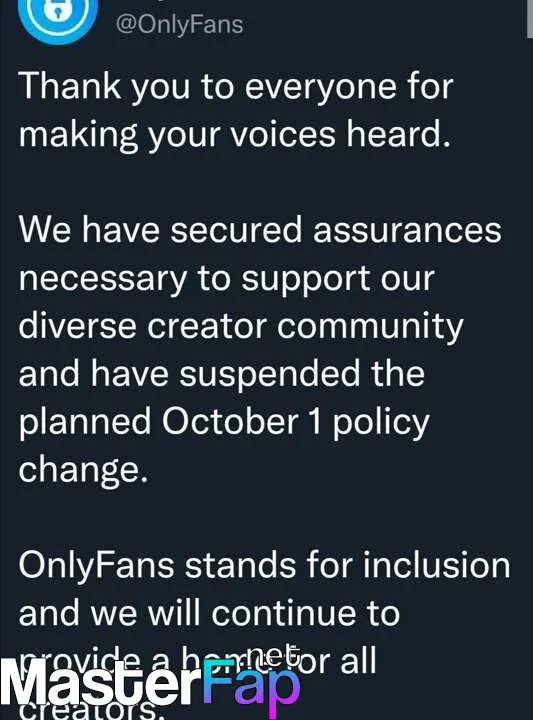Select the 'Thank you to everyone for' line
The height and width of the screenshot is (720, 533).
click(236, 86)
